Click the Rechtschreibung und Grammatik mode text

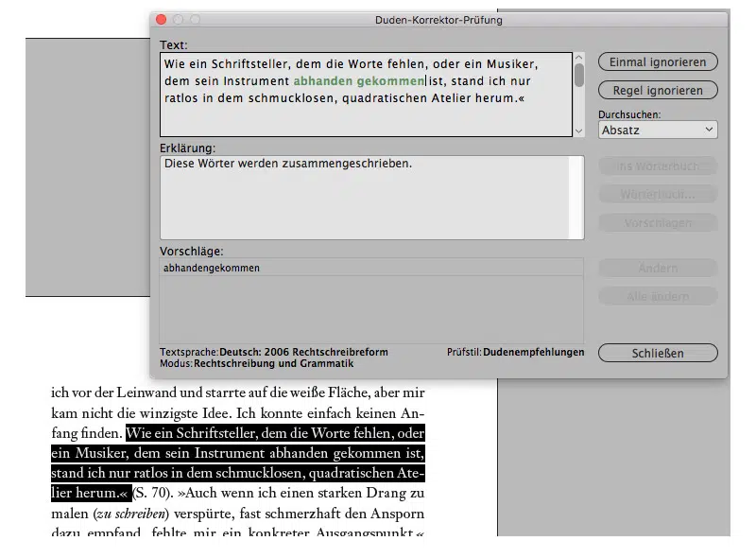[273, 363]
